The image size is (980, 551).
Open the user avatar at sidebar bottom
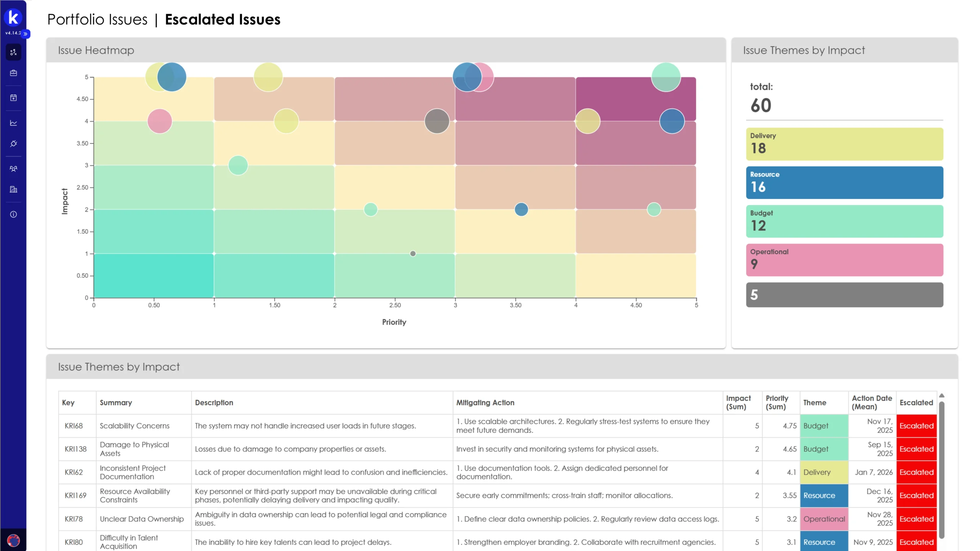pos(13,540)
